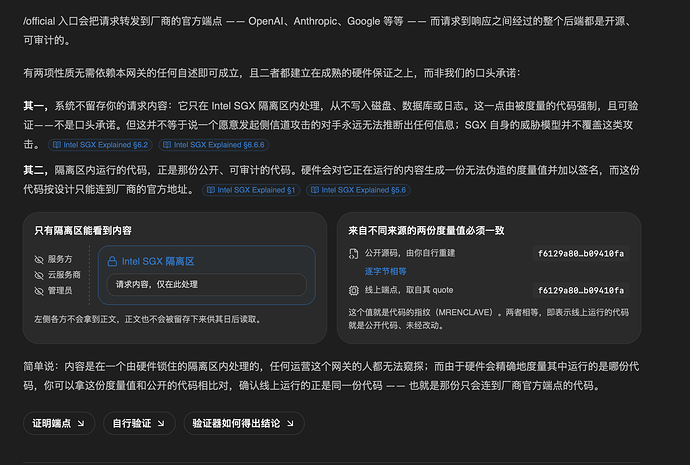Viewport: 690px width, 465px height.
Task: Click the arrow icon on 证明端点 button
Action: tap(81, 424)
